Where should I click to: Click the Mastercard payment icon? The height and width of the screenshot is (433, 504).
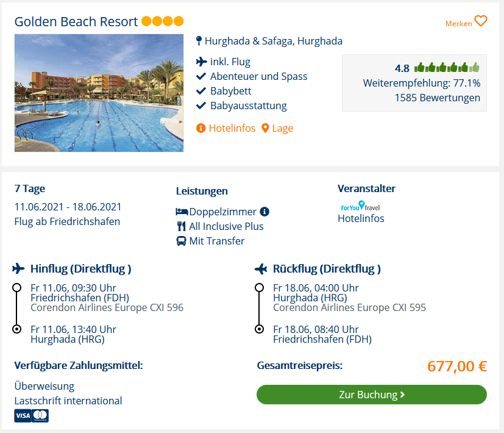(40, 416)
